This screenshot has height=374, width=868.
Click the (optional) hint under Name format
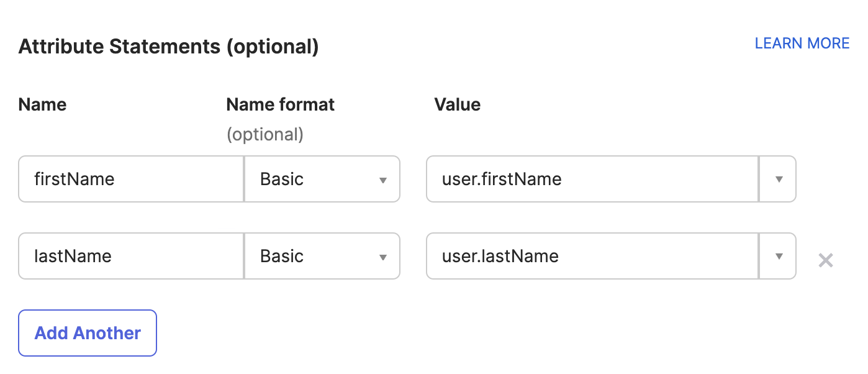click(264, 134)
